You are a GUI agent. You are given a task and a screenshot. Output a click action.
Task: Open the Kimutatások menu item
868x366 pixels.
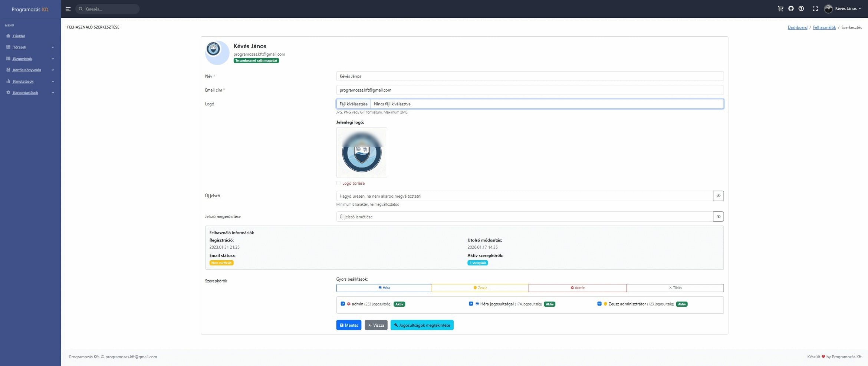[x=23, y=81]
